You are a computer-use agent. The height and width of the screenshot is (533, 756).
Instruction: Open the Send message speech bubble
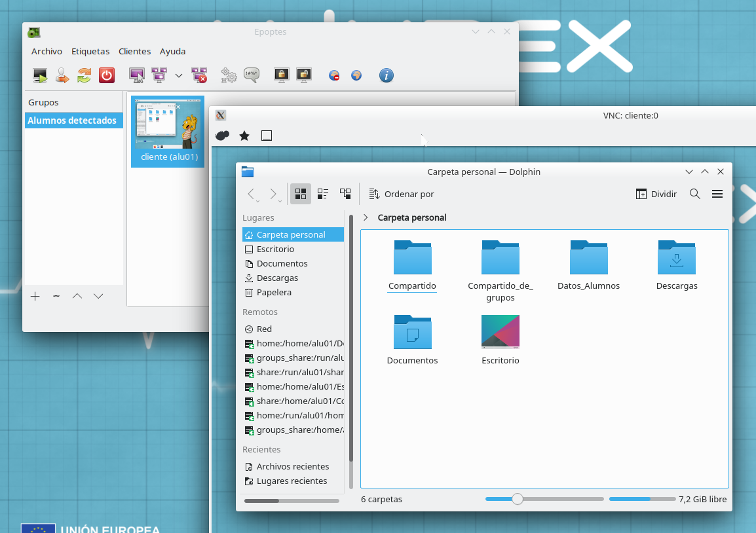pos(251,75)
